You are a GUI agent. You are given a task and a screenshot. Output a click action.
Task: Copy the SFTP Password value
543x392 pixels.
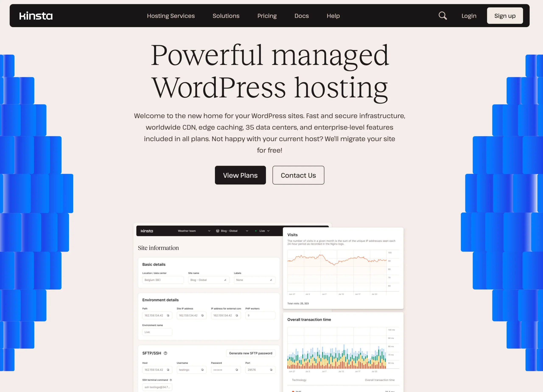(x=237, y=370)
